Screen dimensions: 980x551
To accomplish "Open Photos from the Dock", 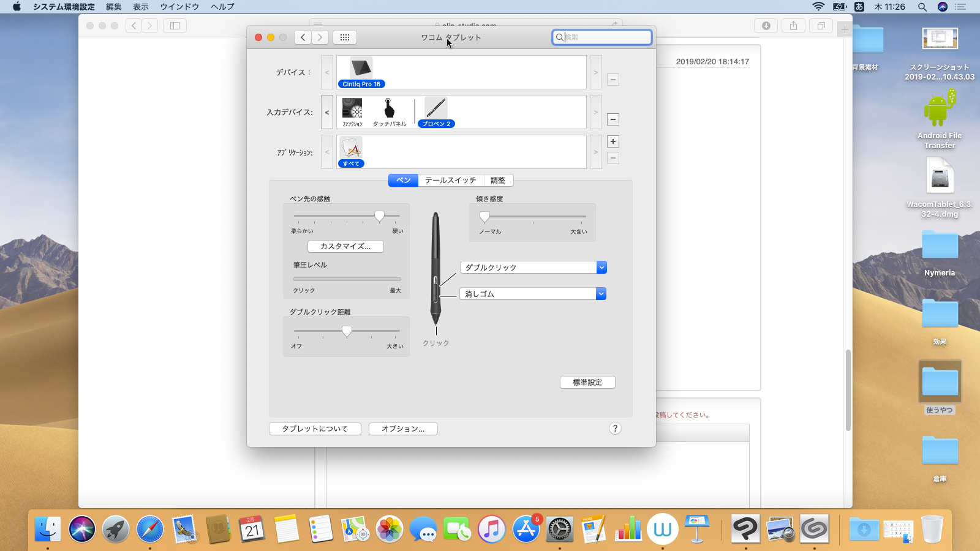I will click(x=389, y=528).
